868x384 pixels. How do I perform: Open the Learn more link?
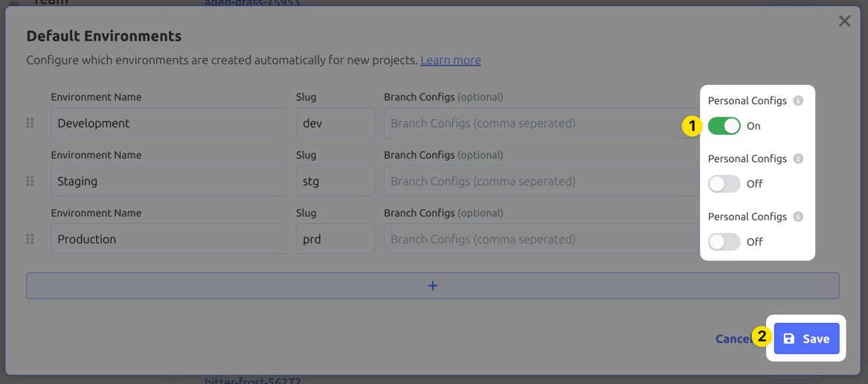[x=451, y=60]
